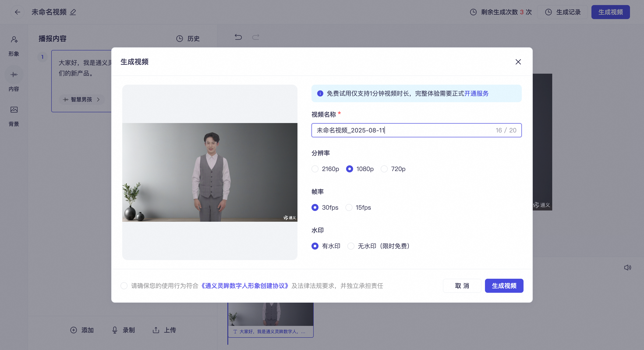Select 720p resolution
The width and height of the screenshot is (644, 350).
393,169
